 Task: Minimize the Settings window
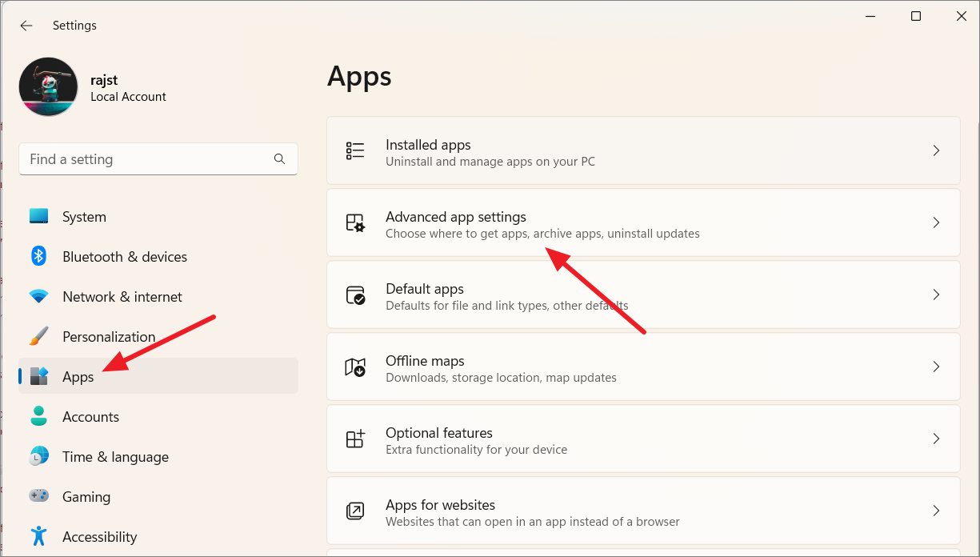coord(870,17)
